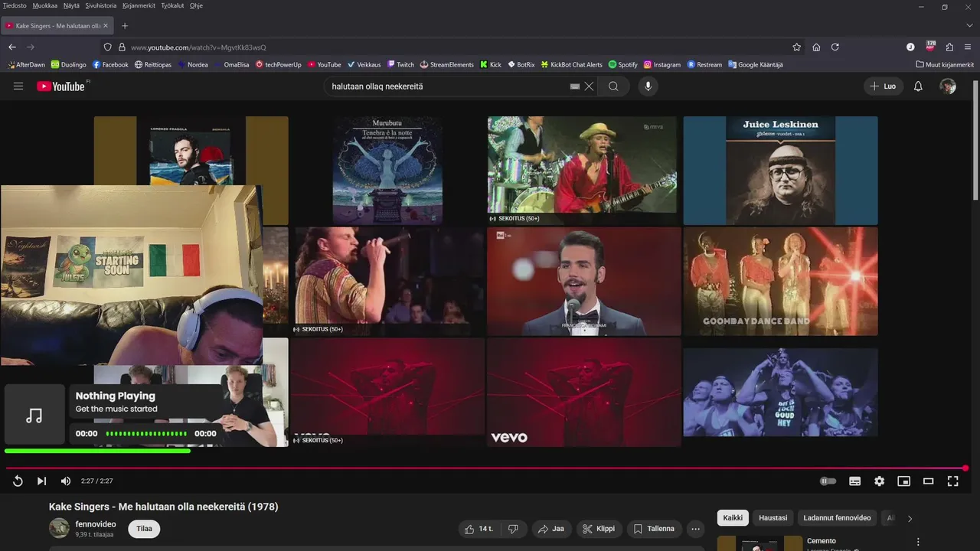Open YouTube notifications bell
The image size is (980, 551).
[918, 86]
